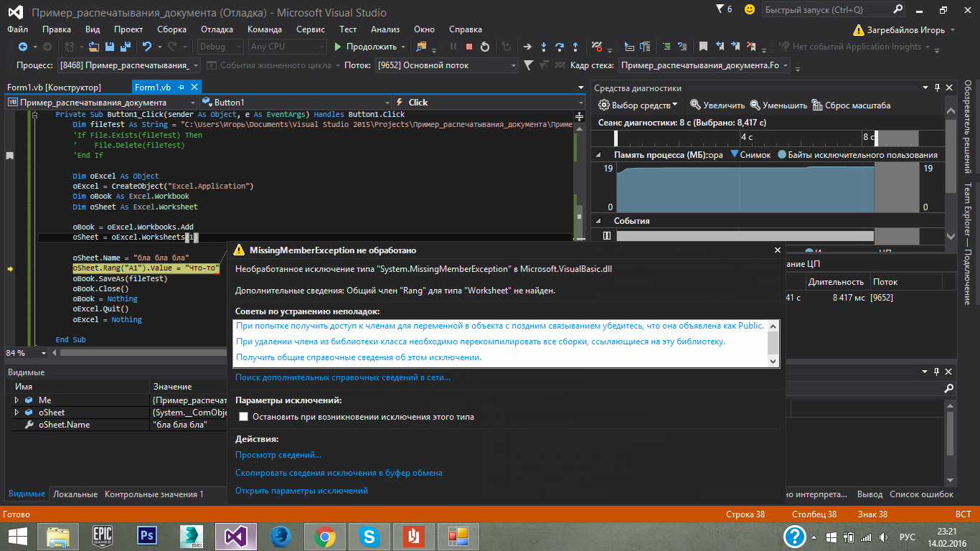Image resolution: width=980 pixels, height=551 pixels.
Task: Click breakpoints icon with red dot in toolbar
Action: [596, 47]
